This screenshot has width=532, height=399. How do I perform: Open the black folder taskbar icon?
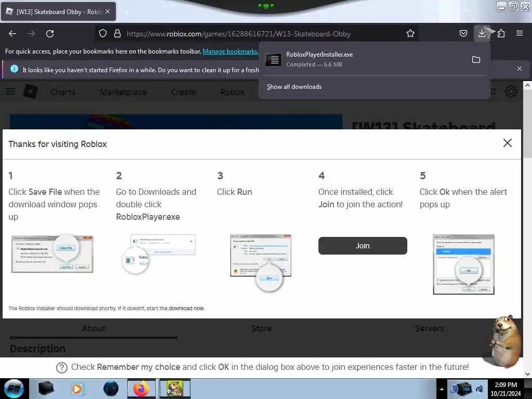(x=46, y=389)
